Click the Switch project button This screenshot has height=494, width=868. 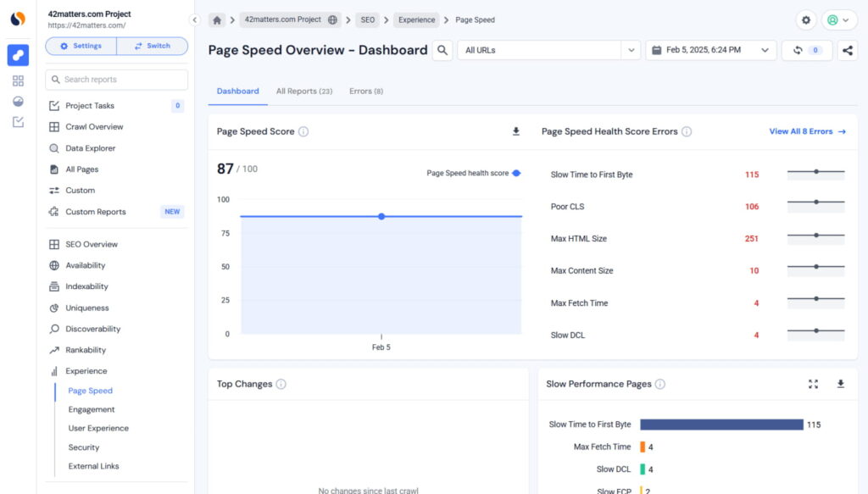tap(153, 46)
